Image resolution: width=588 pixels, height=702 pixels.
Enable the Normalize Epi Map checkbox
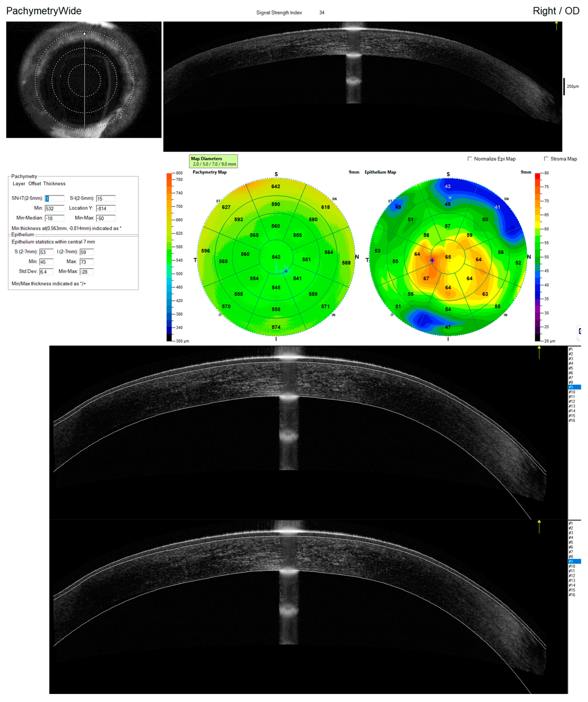470,159
